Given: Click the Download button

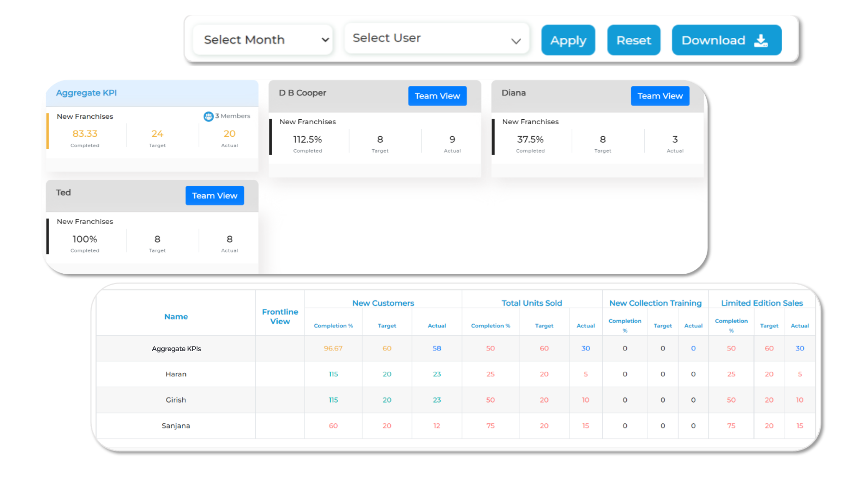Looking at the screenshot, I should pos(726,40).
